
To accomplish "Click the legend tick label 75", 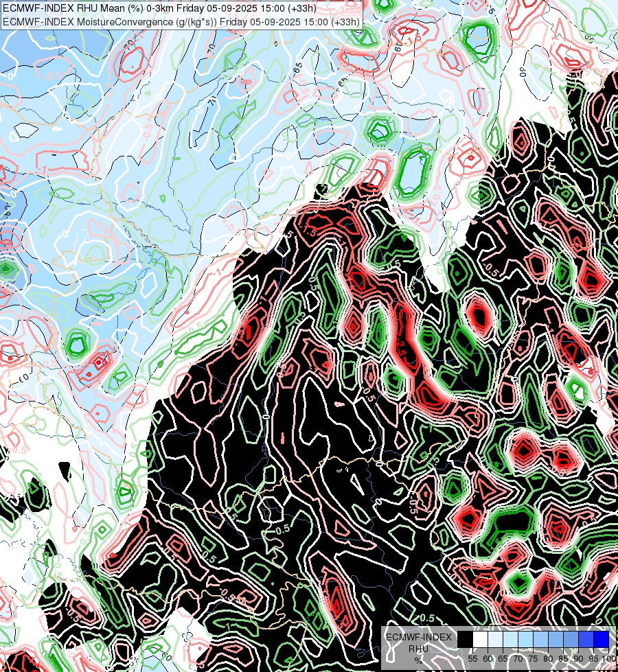I will click(x=533, y=659).
